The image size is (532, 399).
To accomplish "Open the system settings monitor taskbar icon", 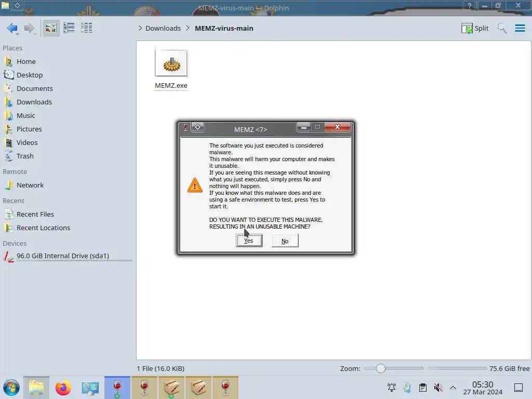I will [90, 388].
